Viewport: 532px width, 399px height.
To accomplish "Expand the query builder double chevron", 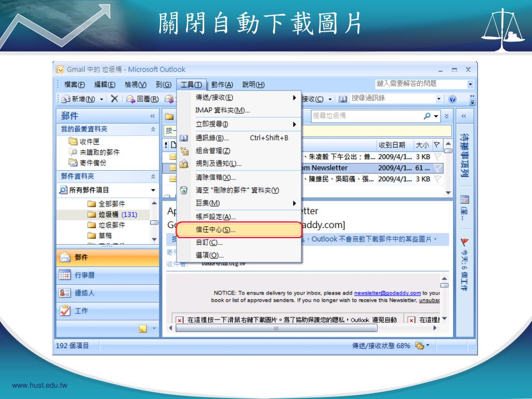I will pos(446,116).
